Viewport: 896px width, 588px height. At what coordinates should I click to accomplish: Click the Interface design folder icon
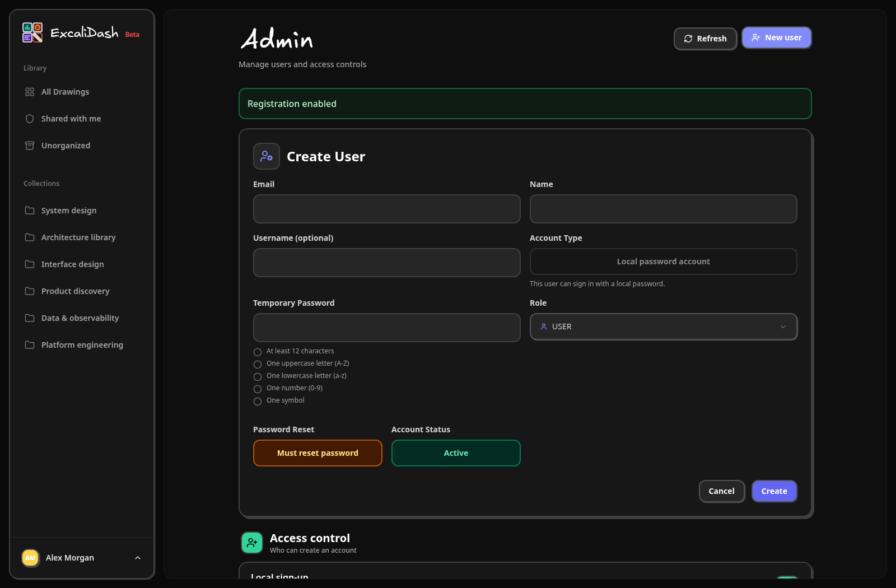pyautogui.click(x=30, y=264)
